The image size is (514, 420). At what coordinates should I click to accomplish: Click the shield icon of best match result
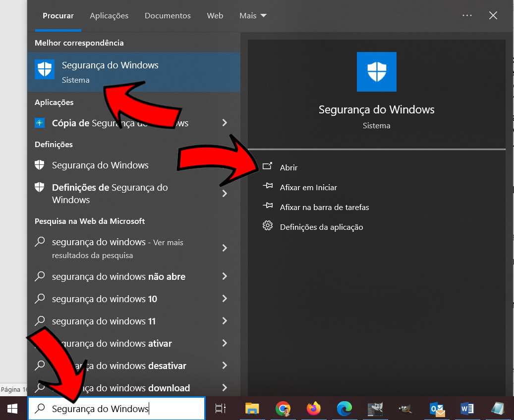coord(45,69)
